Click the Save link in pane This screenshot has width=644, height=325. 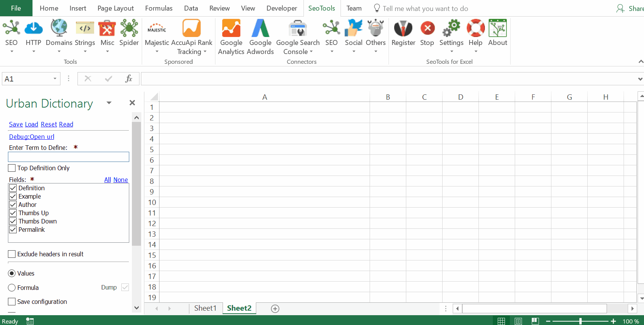[x=16, y=124]
